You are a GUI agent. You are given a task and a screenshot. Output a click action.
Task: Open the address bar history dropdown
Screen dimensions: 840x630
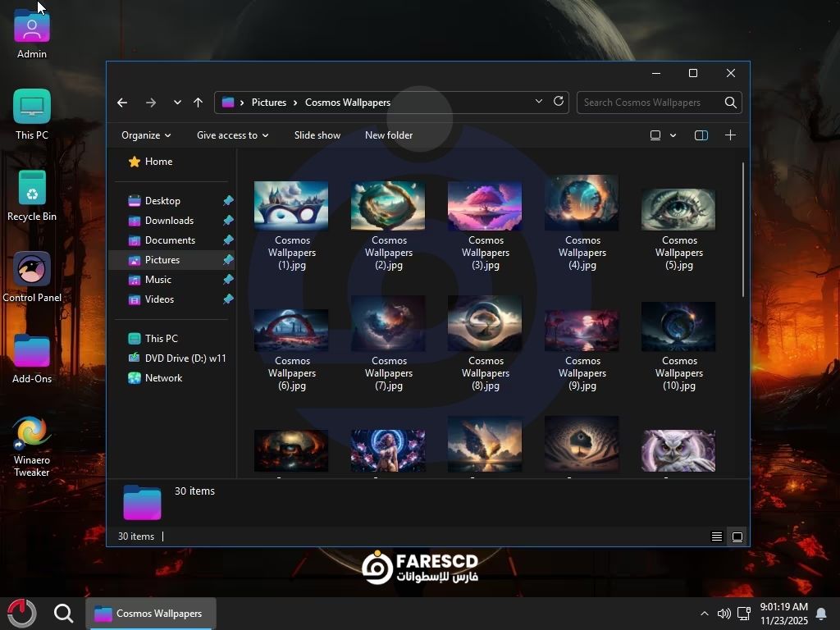539,102
